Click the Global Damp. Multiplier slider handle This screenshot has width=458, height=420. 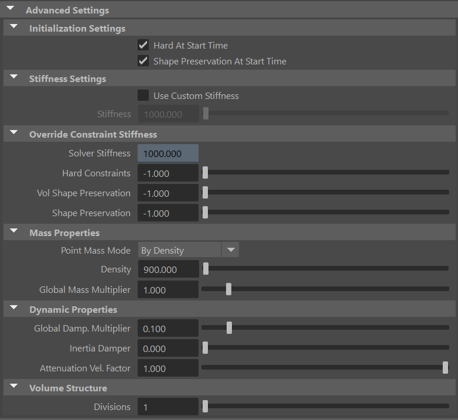229,328
